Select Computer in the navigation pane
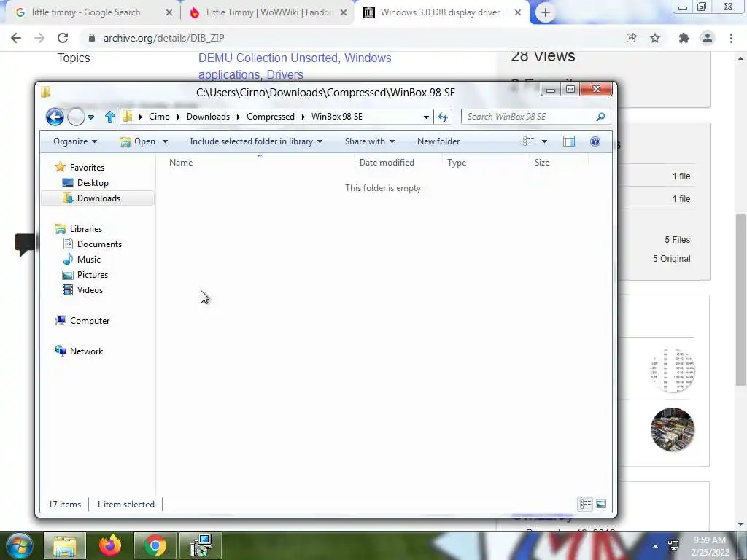 coord(90,321)
